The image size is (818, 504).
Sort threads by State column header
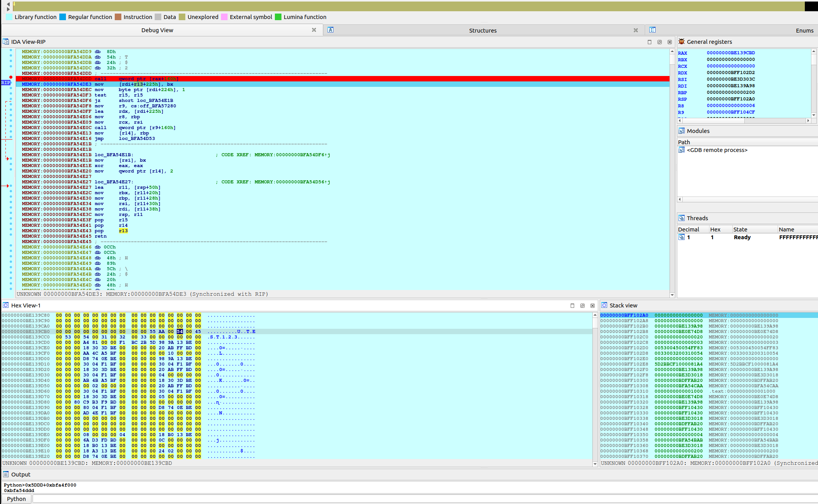click(x=740, y=229)
